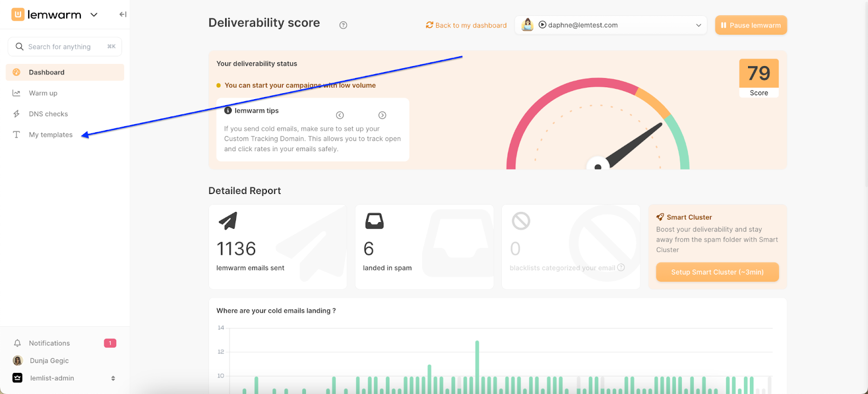Image resolution: width=868 pixels, height=394 pixels.
Task: Click the help question mark beside Deliverability score
Action: 343,25
